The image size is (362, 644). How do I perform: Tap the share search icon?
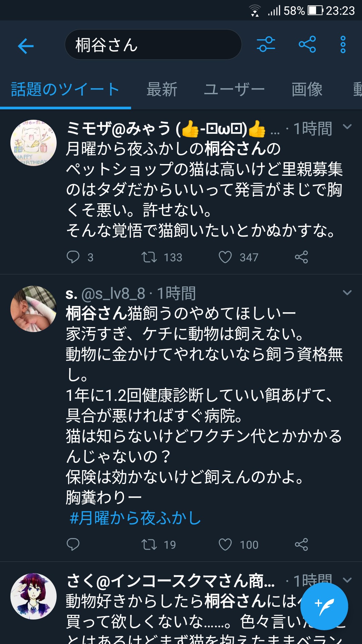point(307,45)
